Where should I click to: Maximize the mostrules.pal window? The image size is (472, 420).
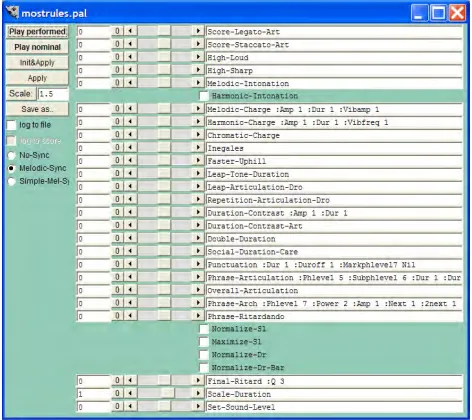(x=438, y=13)
